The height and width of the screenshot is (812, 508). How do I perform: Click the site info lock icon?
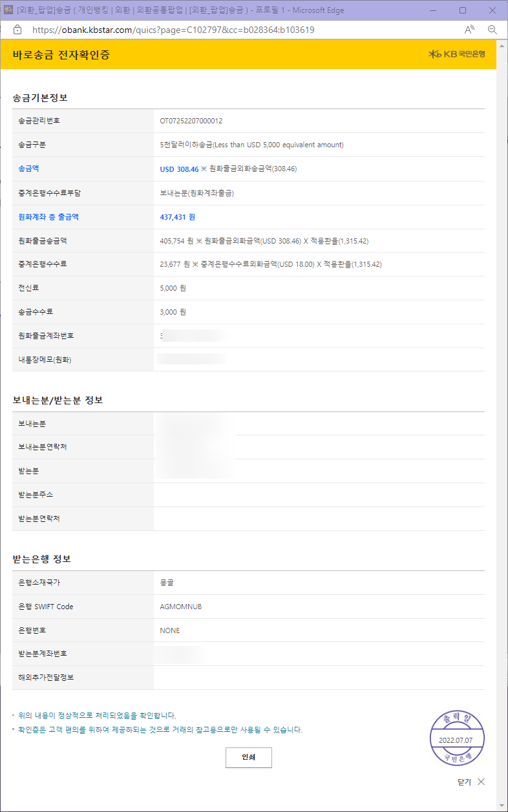pos(17,30)
